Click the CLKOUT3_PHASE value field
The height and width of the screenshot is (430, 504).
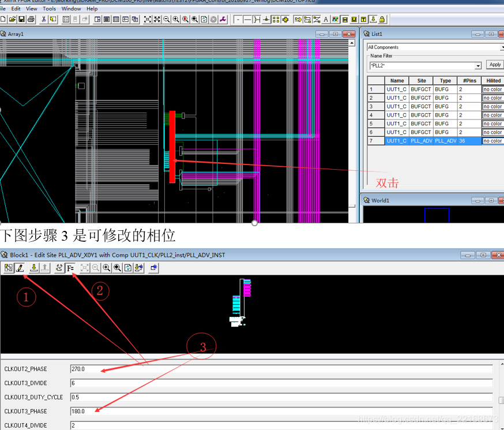281,412
